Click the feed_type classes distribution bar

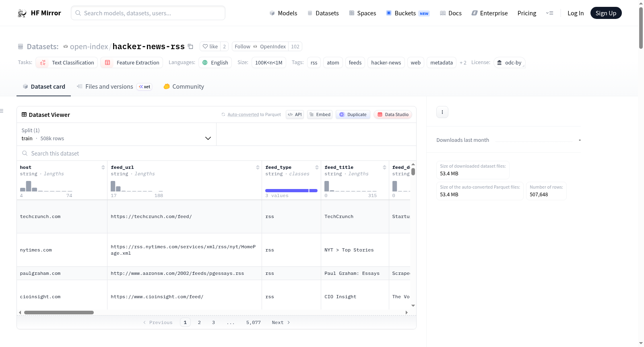pyautogui.click(x=291, y=191)
